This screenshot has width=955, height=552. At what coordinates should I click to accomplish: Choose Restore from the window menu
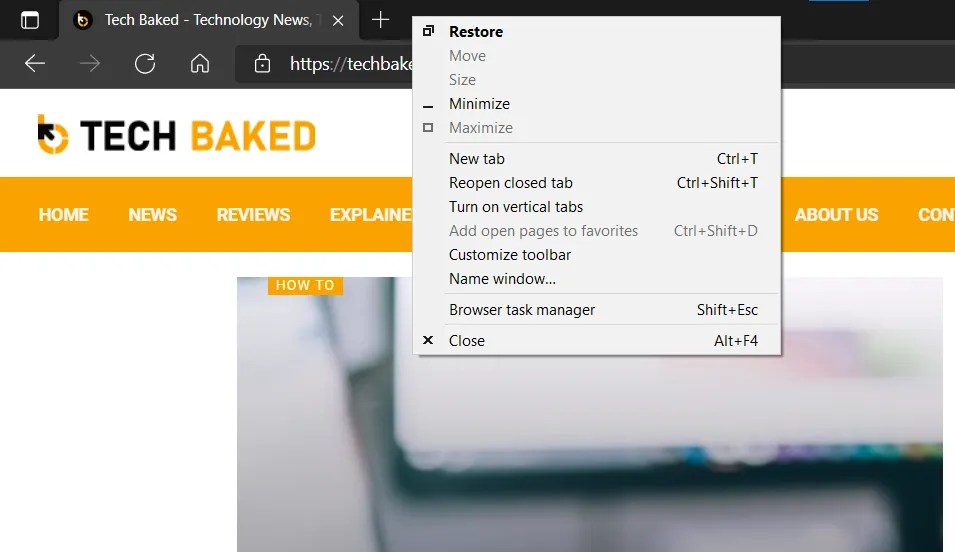pyautogui.click(x=597, y=32)
